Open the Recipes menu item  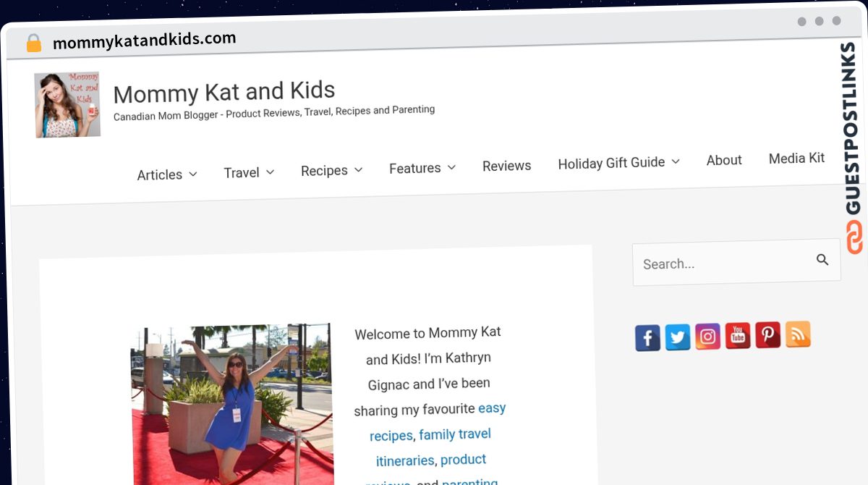[x=324, y=171]
